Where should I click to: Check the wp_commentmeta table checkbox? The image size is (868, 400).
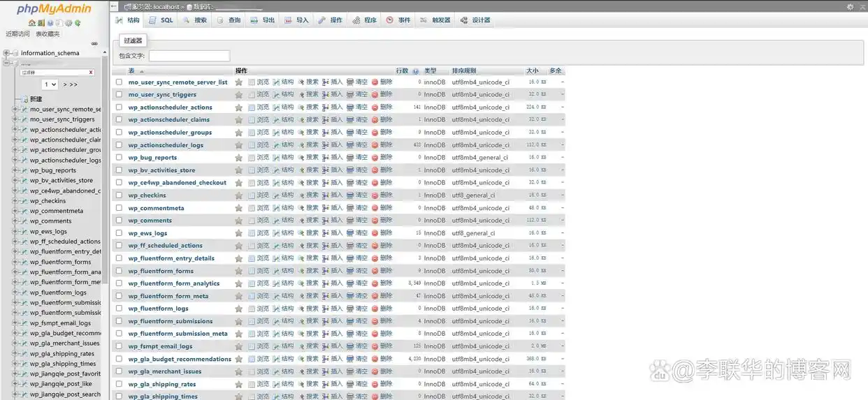[x=119, y=208]
